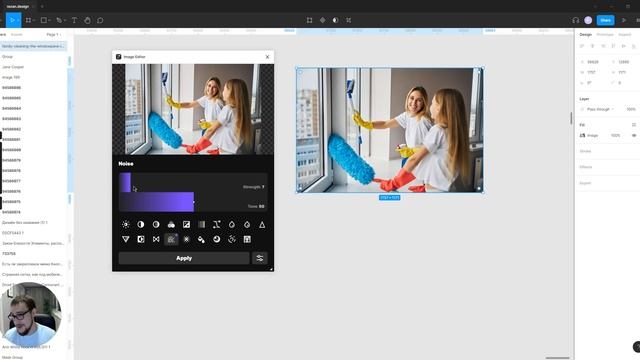Select the razan.design file tab
This screenshot has width=640, height=360.
pos(18,7)
